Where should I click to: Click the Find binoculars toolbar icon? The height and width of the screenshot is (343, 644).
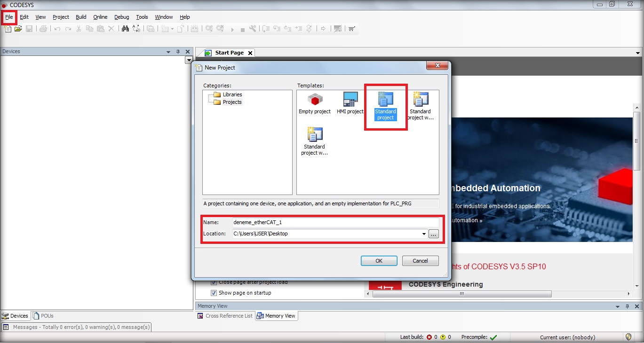point(125,29)
